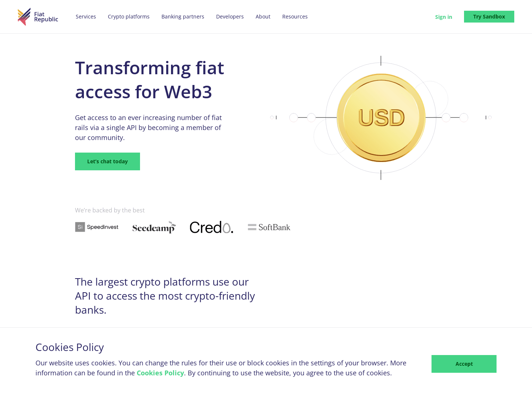Accept the cookies policy
Viewport: 532px width, 399px height.
pos(464,364)
